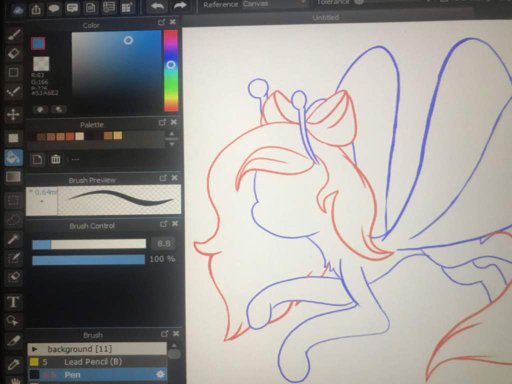Close the Brush Preview panel

click(x=175, y=178)
